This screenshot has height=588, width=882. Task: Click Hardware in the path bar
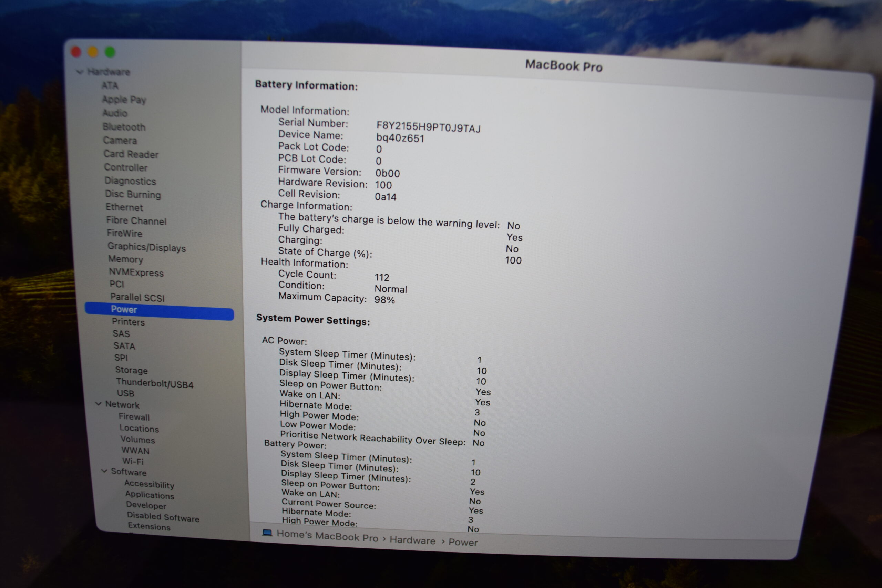pyautogui.click(x=412, y=540)
